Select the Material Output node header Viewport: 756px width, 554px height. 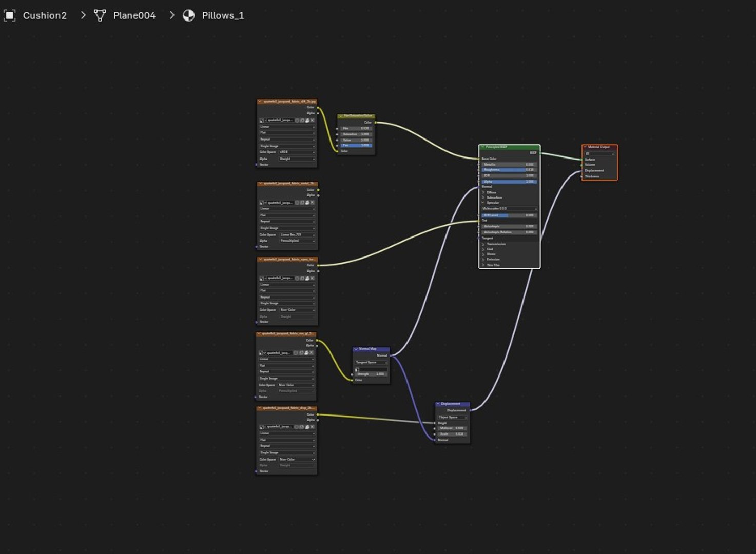[x=599, y=147]
